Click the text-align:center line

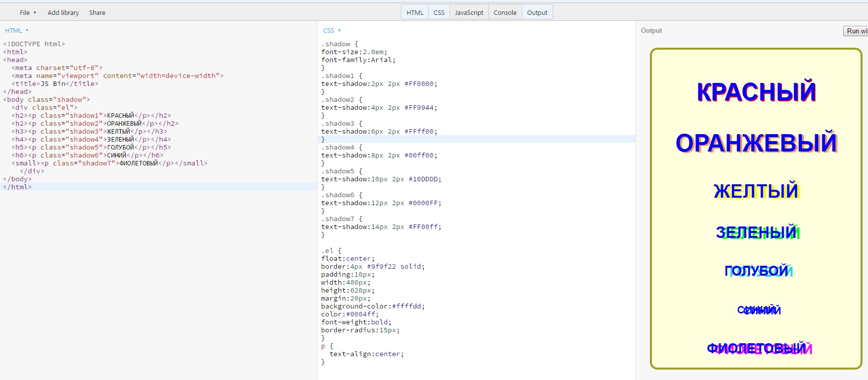pos(367,354)
